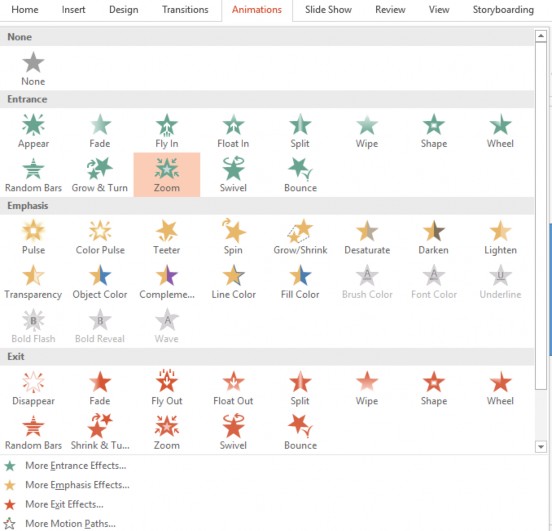552x531 pixels.
Task: Choose the Fade entrance effect
Action: click(100, 131)
